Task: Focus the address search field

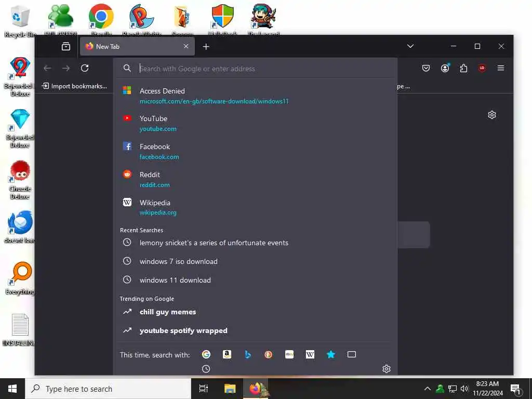Action: pyautogui.click(x=255, y=69)
